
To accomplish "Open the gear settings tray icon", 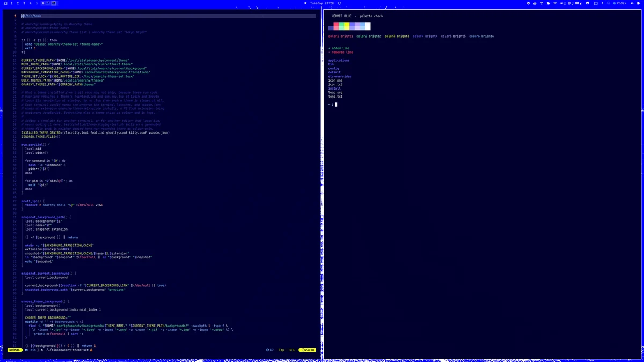I will point(528,3).
